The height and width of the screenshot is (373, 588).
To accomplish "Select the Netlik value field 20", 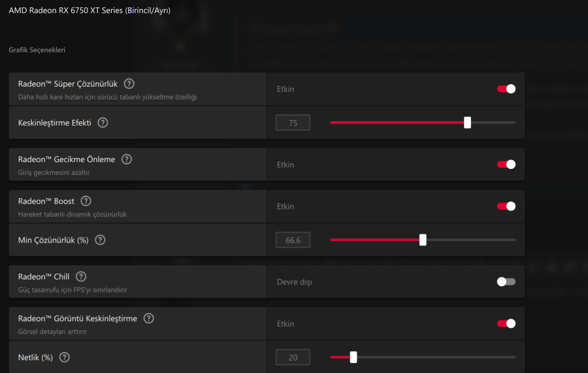I will (293, 357).
